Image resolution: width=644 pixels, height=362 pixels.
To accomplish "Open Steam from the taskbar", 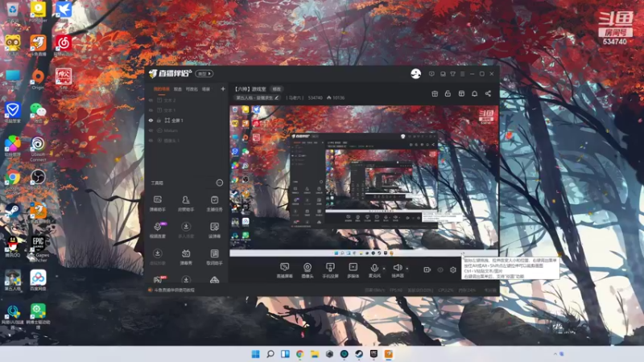I will [x=359, y=354].
